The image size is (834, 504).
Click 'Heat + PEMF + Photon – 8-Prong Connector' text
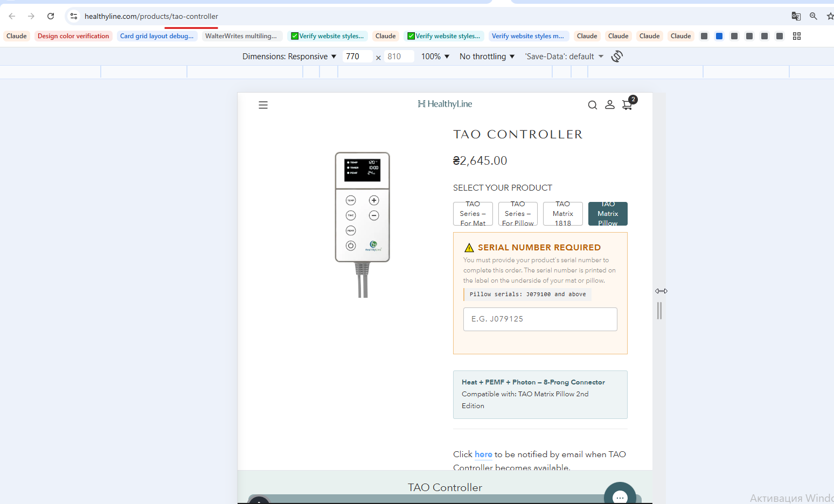533,382
